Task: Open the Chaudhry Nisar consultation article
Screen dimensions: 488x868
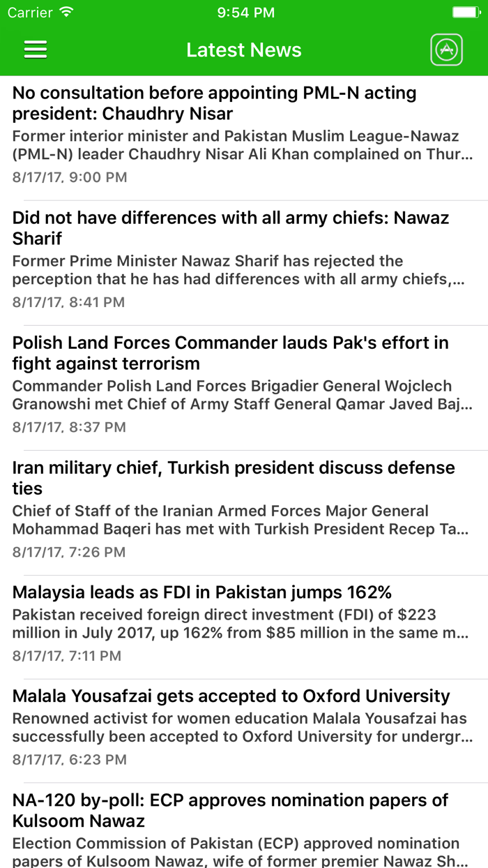Action: (213, 103)
